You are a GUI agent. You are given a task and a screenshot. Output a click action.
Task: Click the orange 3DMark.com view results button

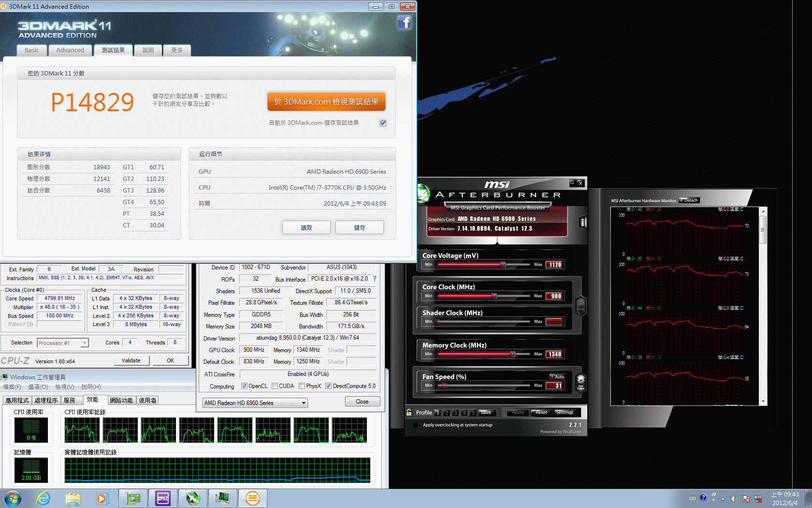(x=326, y=102)
